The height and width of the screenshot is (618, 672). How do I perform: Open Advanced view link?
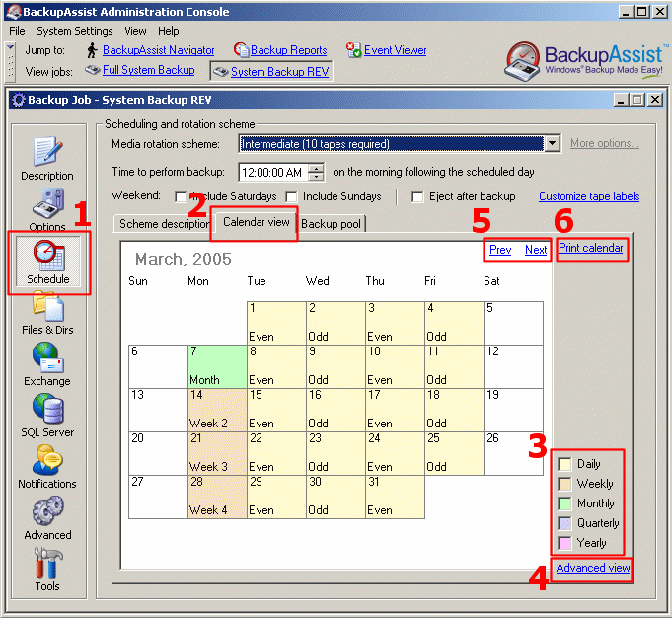tap(593, 568)
